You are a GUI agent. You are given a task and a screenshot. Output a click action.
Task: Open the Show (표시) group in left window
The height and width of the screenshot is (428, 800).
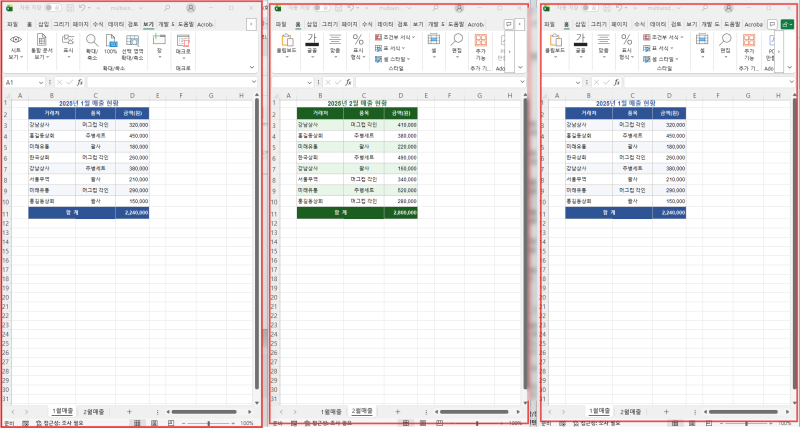pyautogui.click(x=68, y=47)
